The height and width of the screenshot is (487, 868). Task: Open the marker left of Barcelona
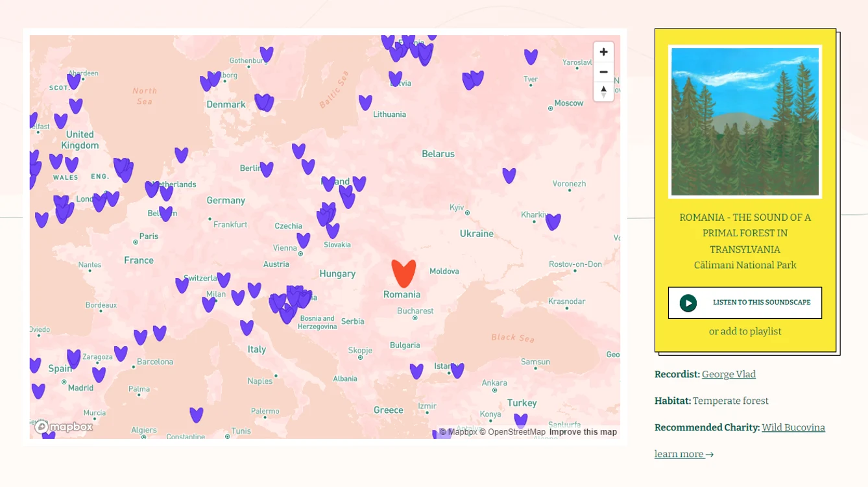[x=121, y=354]
